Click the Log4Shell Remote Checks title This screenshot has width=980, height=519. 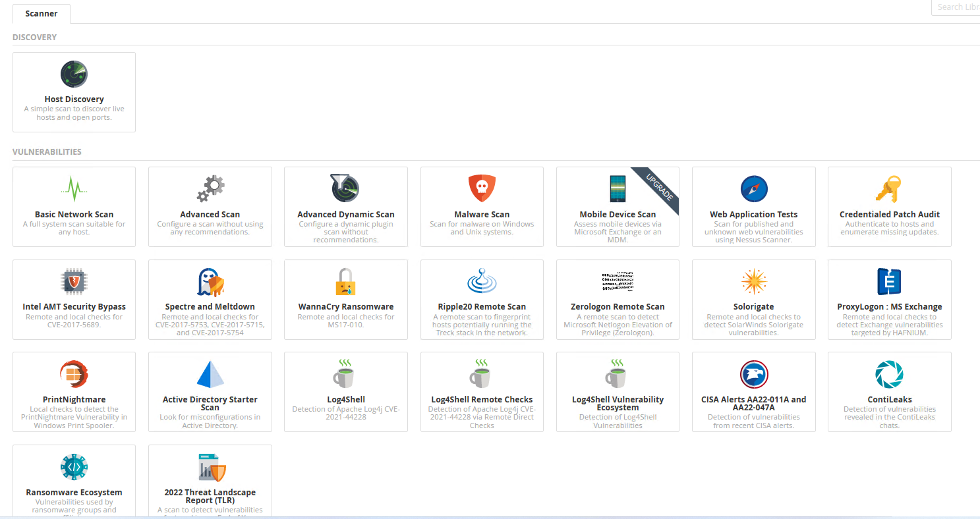482,400
